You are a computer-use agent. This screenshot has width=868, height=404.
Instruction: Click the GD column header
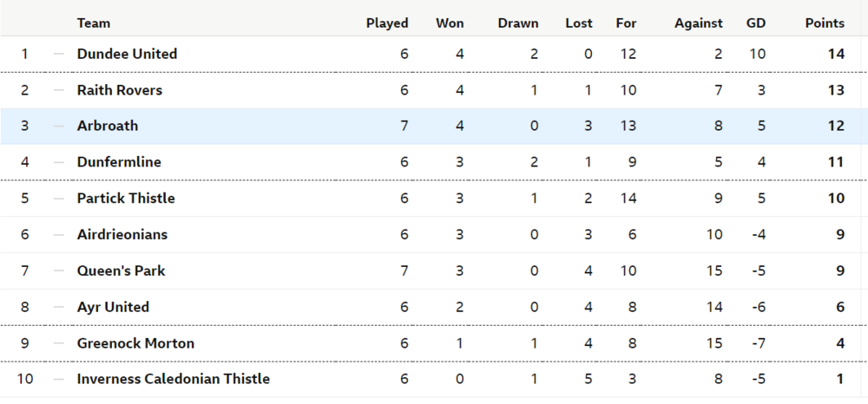(756, 23)
